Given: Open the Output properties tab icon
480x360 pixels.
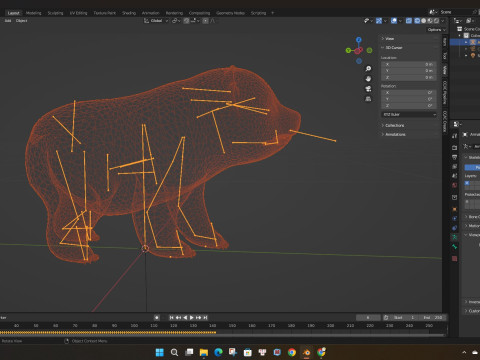Looking at the screenshot, I should click(454, 157).
